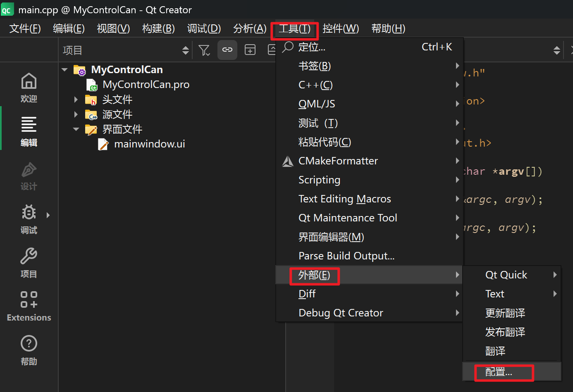This screenshot has width=573, height=392.
Task: Open the 界面编辑器(M) submenu
Action: (x=370, y=237)
